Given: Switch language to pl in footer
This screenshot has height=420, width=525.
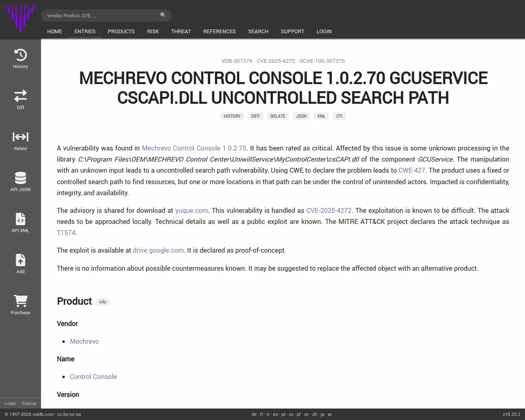Looking at the screenshot, I should 299,414.
